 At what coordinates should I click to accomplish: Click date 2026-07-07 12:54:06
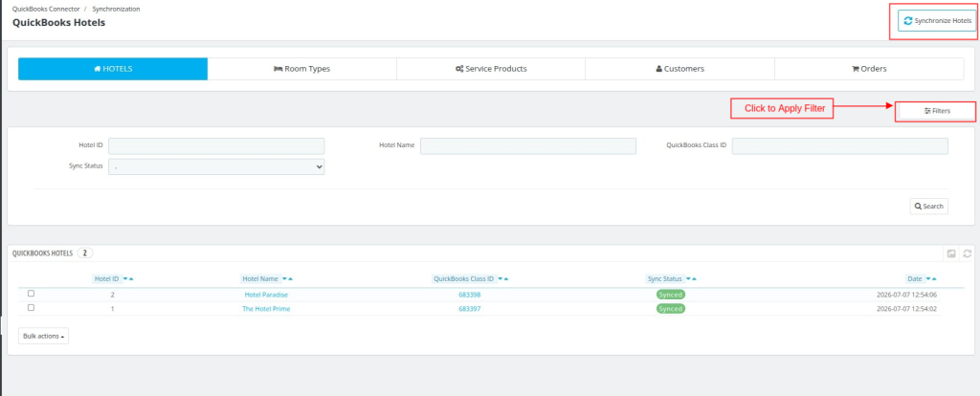[909, 295]
